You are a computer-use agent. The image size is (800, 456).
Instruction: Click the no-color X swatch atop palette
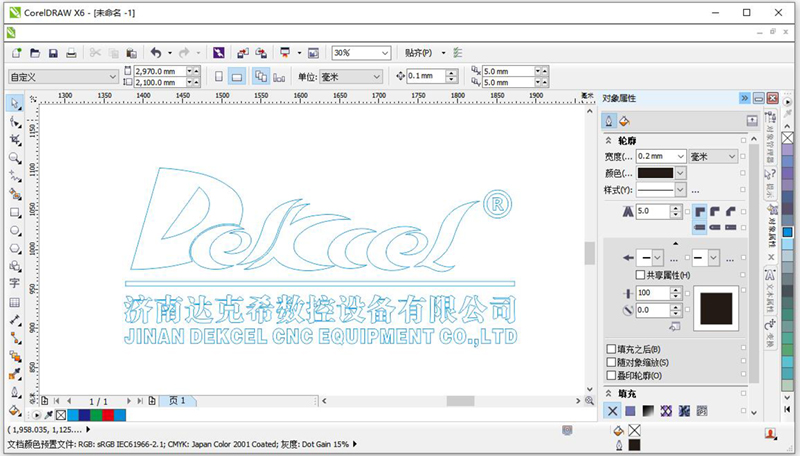[788, 137]
